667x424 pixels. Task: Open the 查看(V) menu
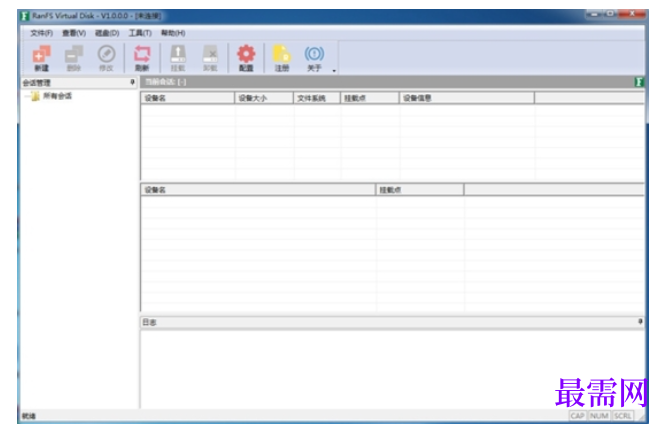click(x=74, y=33)
